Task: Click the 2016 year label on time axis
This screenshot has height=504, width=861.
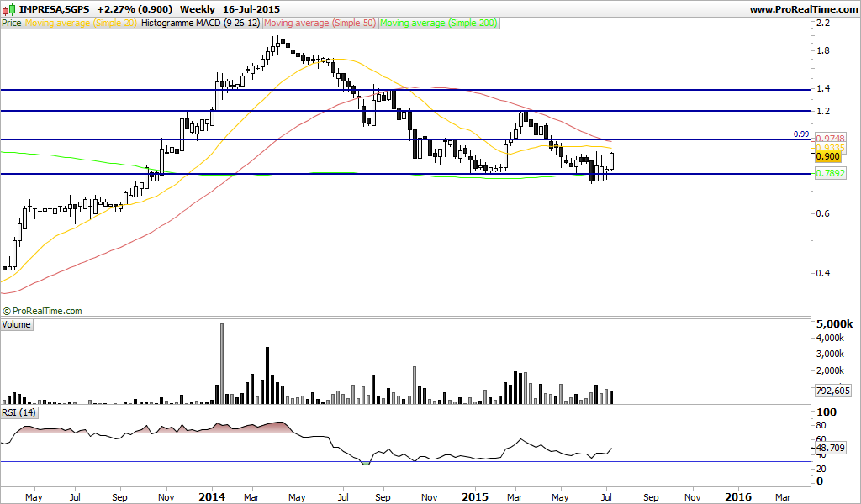Action: (x=738, y=497)
